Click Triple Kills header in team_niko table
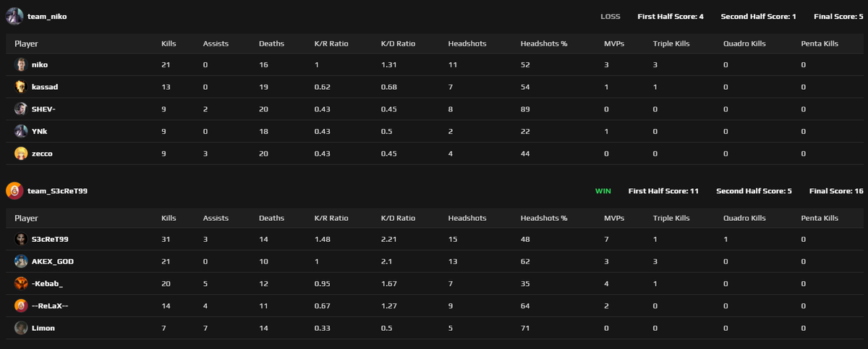868x349 pixels. tap(671, 43)
